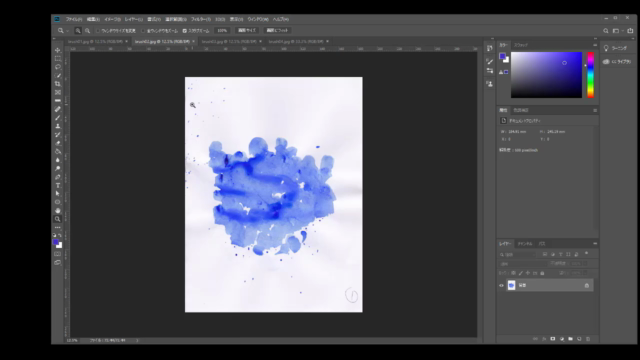Create a new layer group
This screenshot has width=640, height=360.
570,339
